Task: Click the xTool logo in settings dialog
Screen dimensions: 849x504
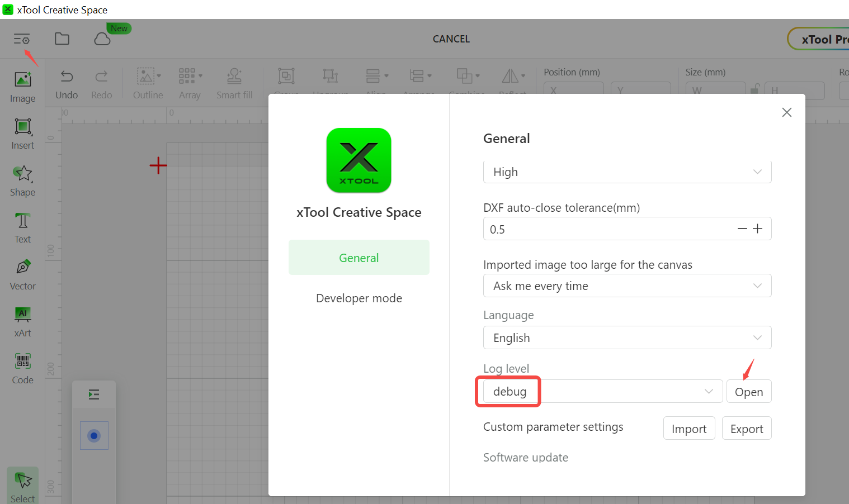Action: point(359,160)
